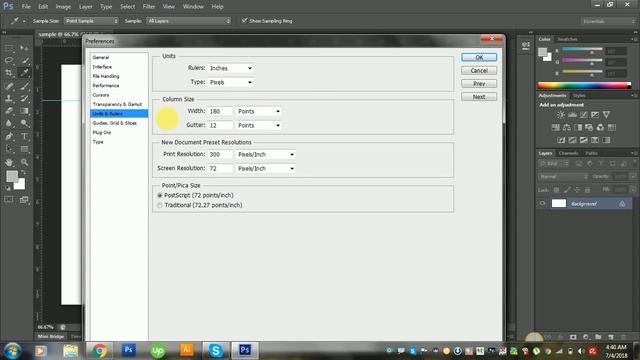
Task: Select the Rectangular Marquee tool
Action: [x=9, y=48]
